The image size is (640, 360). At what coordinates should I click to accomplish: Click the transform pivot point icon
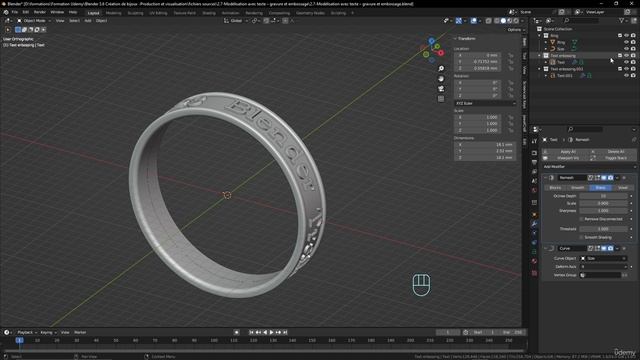254,20
